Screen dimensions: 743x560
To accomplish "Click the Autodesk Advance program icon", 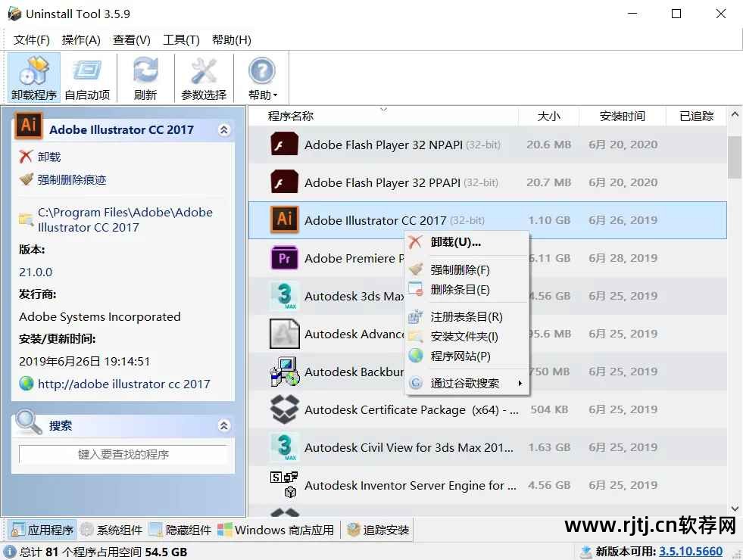I will [x=284, y=334].
